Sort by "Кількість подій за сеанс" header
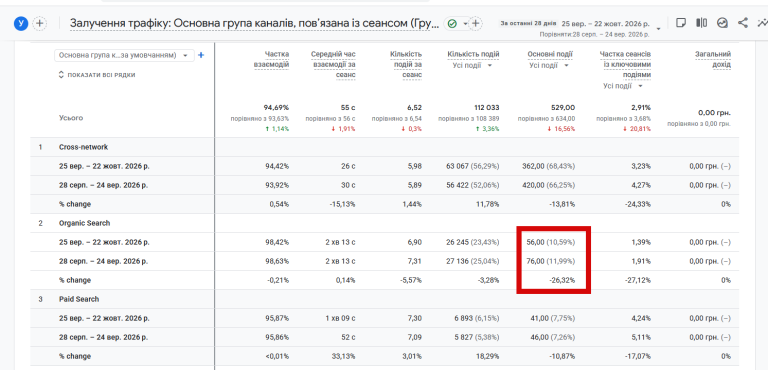Viewport: 768px width, 370px height. click(x=406, y=64)
